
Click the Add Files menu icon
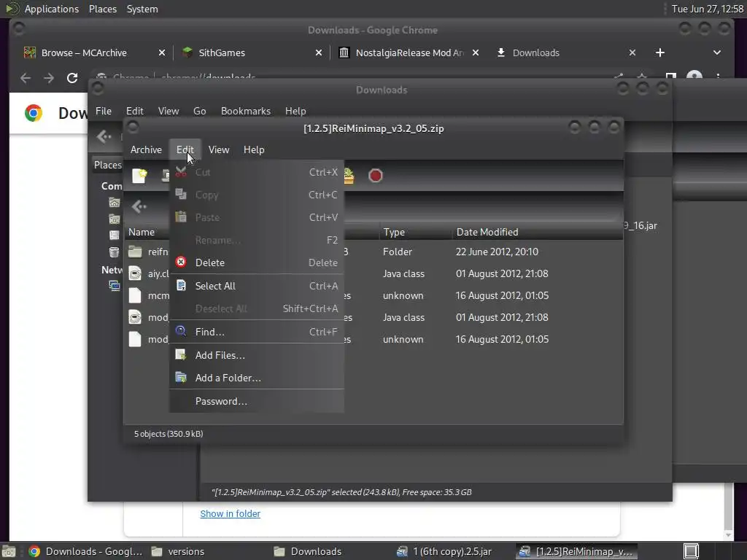[181, 355]
